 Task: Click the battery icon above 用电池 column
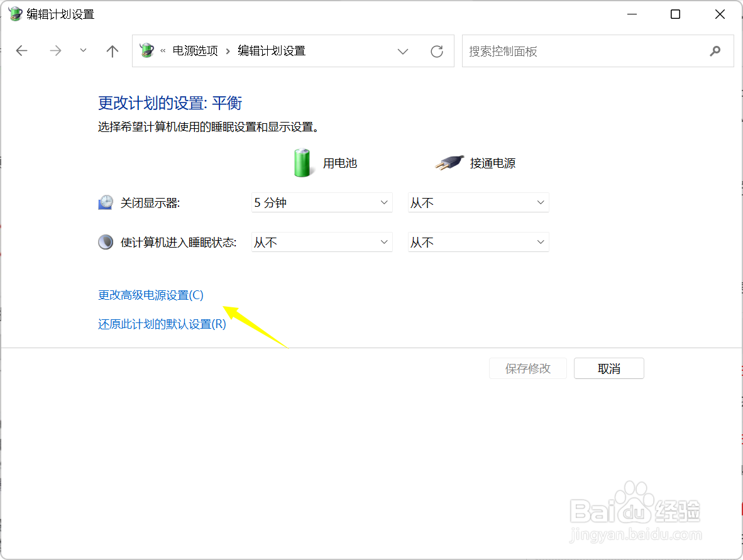[x=302, y=162]
